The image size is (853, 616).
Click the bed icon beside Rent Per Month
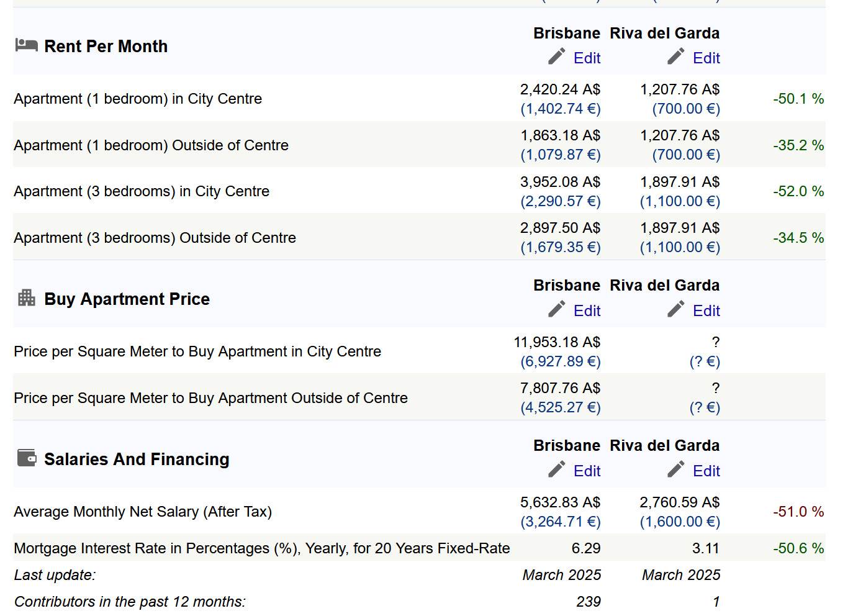[x=26, y=45]
